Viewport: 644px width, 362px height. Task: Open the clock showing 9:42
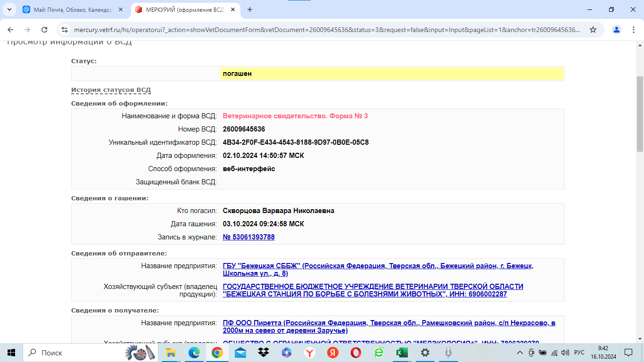coord(603,353)
